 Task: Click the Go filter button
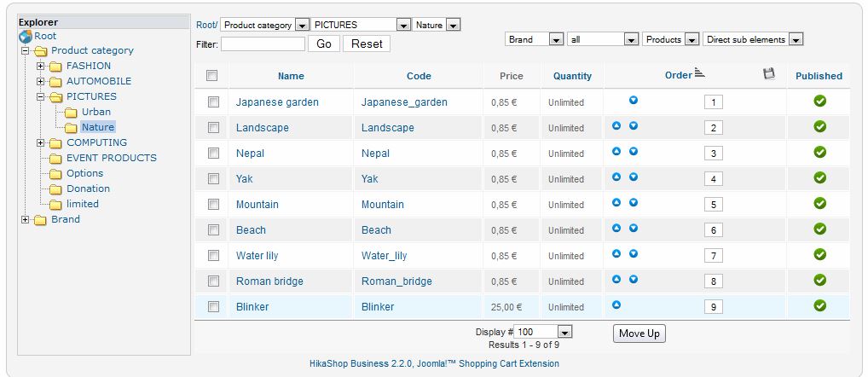324,43
